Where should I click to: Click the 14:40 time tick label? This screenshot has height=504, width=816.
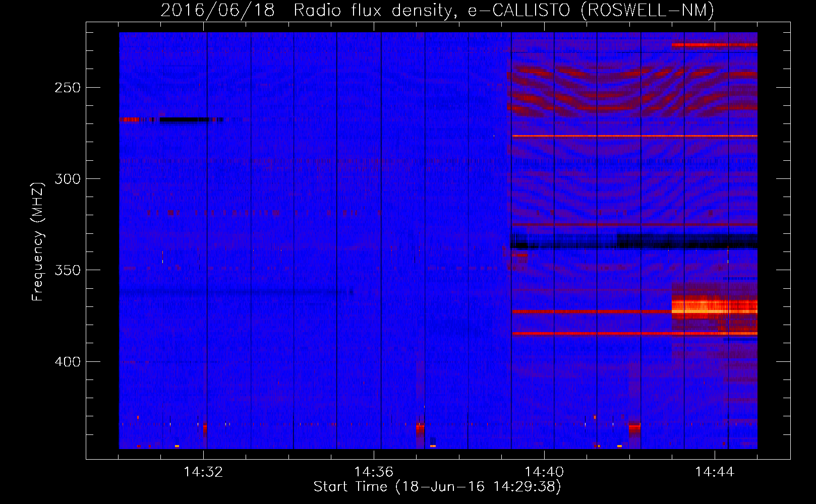544,472
